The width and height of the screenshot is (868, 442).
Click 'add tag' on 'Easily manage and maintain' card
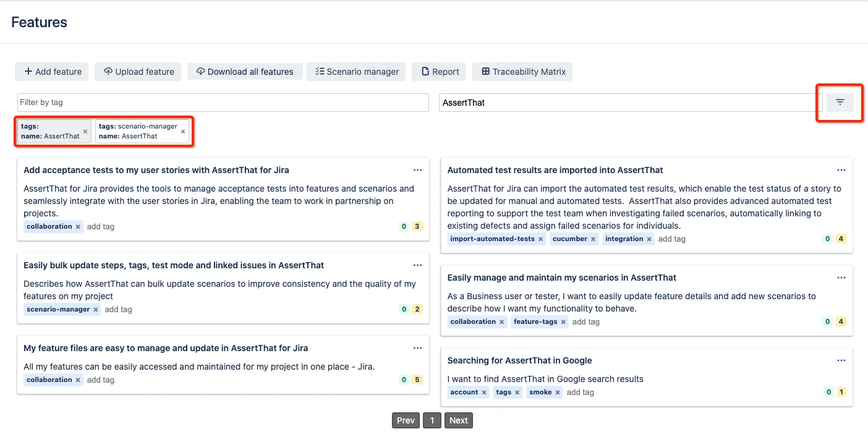click(585, 322)
